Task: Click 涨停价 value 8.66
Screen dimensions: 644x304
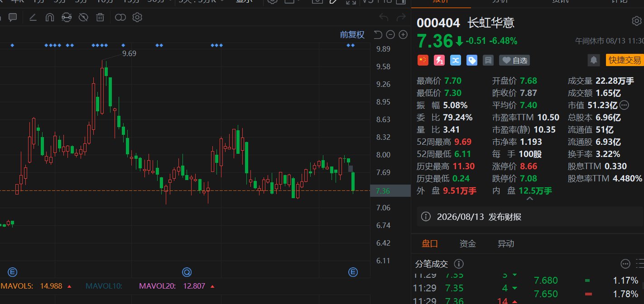Action: click(x=528, y=166)
